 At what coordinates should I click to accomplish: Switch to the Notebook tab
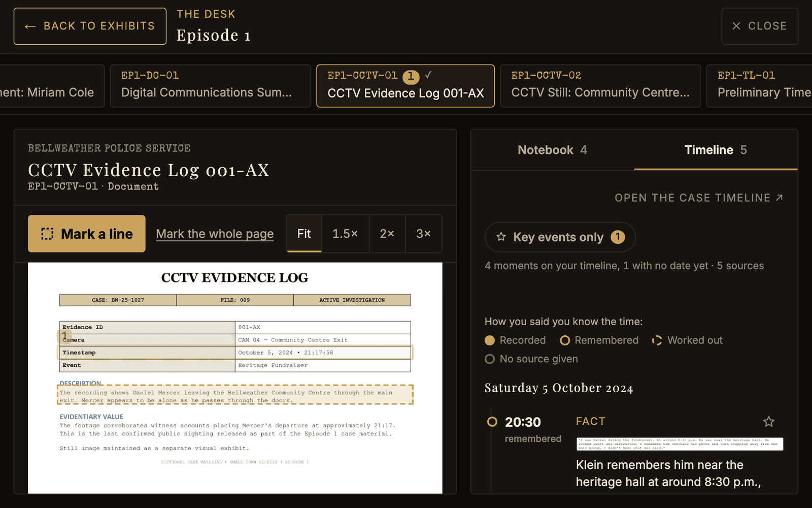[x=552, y=150]
